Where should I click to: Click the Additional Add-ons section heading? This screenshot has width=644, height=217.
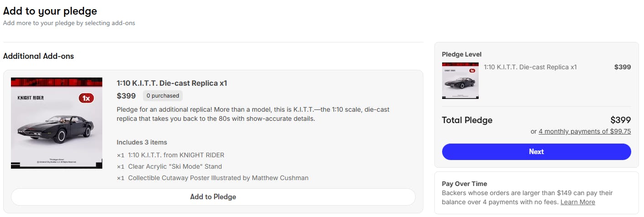click(x=38, y=56)
